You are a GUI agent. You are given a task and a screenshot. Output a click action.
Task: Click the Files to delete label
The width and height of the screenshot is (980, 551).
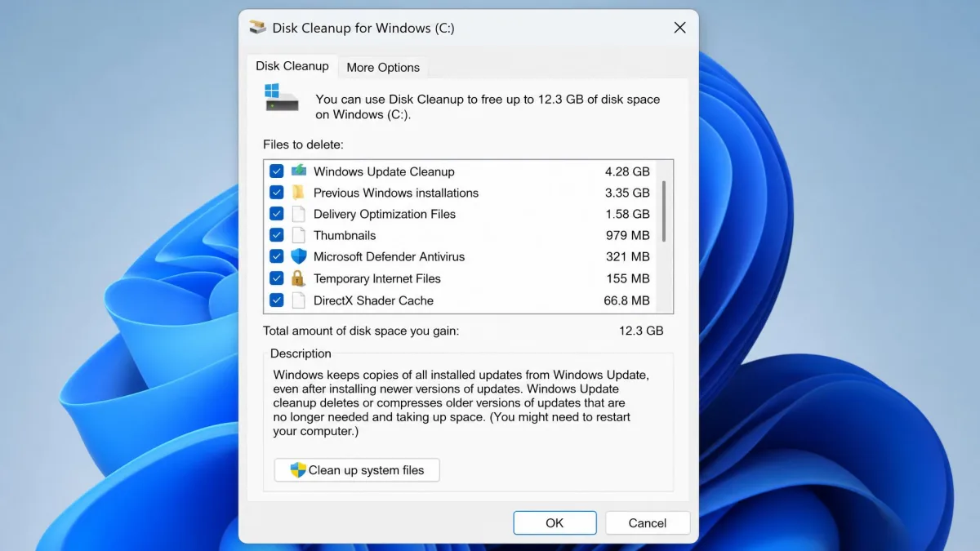(303, 144)
